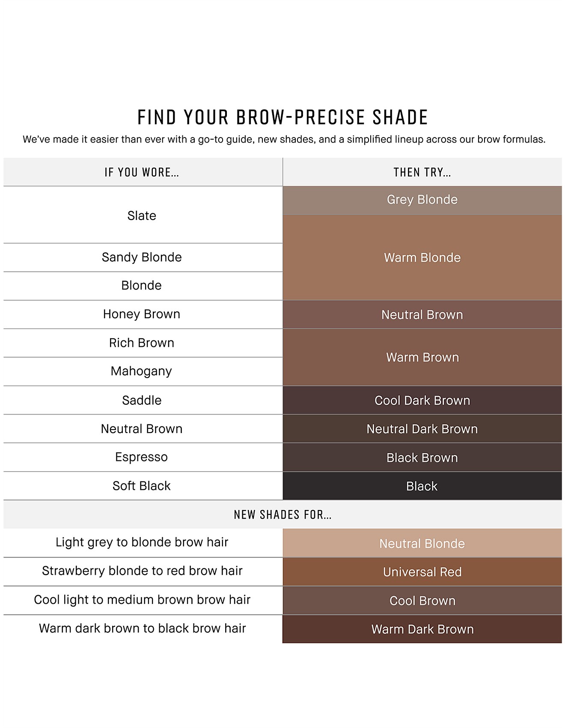Click the Slate row label
Viewport: 565px width, 728px height.
[142, 215]
